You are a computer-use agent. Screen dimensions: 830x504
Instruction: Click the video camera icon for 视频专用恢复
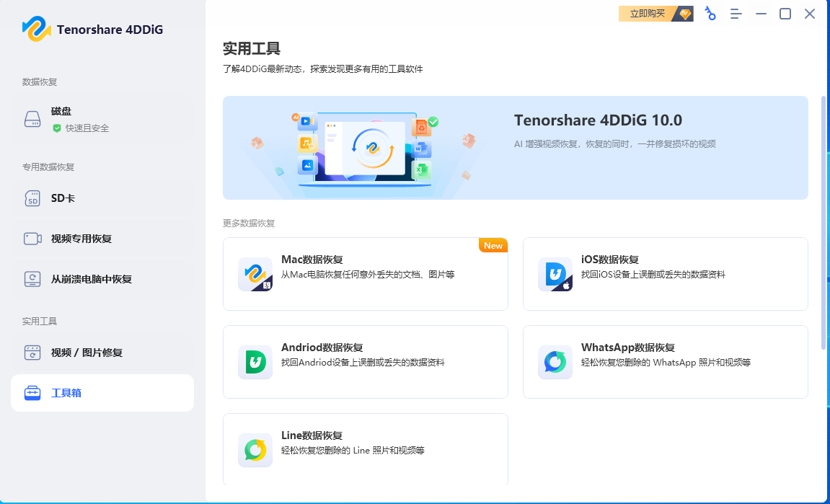pyautogui.click(x=32, y=239)
